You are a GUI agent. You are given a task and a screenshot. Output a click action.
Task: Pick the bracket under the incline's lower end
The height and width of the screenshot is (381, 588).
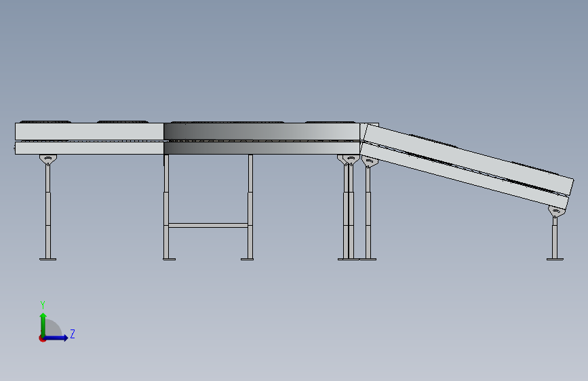(x=557, y=212)
